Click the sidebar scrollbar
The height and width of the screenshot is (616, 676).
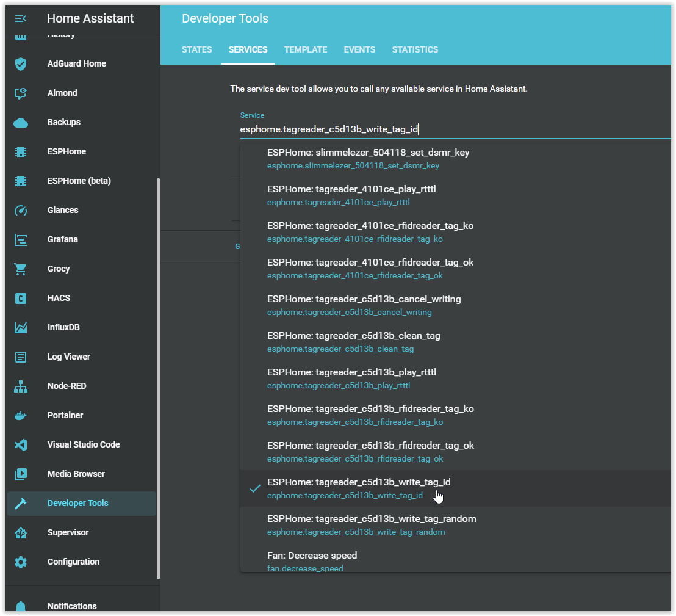(158, 379)
